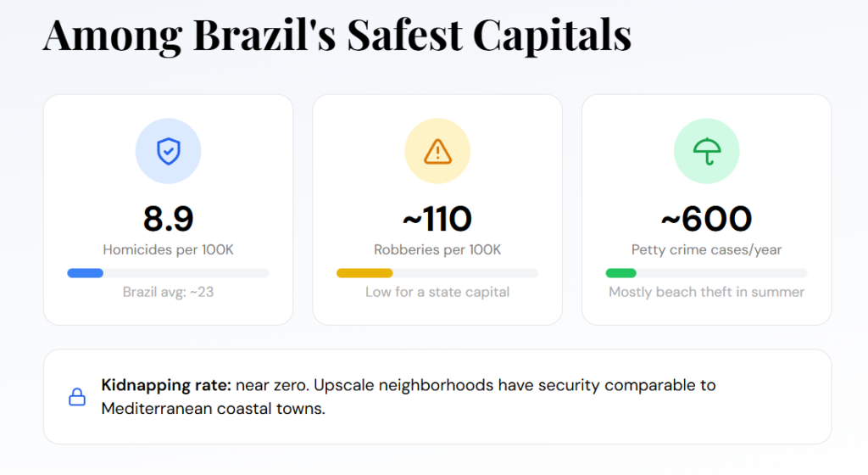Click the "Robberies per 100K" label
This screenshot has width=868, height=475.
tap(437, 250)
